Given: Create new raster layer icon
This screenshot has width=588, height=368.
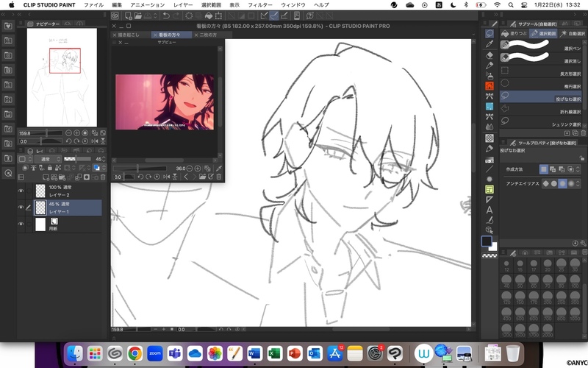Looking at the screenshot, I should click(46, 177).
